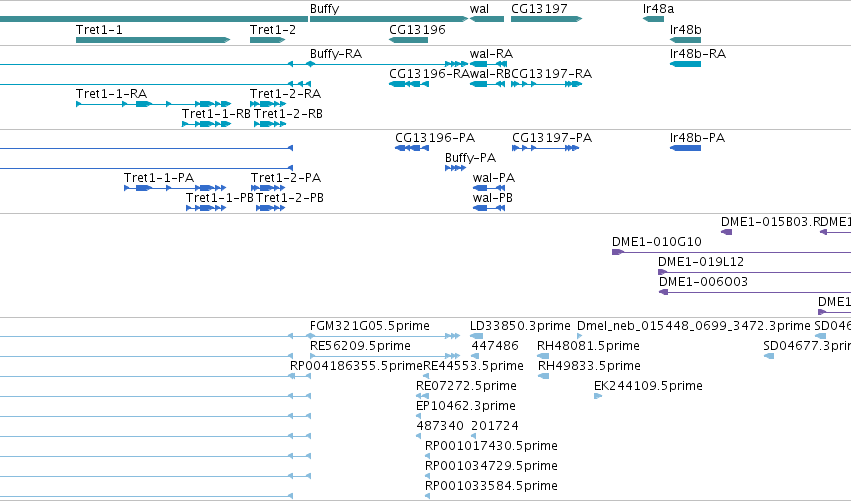Viewport: 851px width, 501px height.
Task: Click the CG13196 gene bar
Action: tap(408, 40)
